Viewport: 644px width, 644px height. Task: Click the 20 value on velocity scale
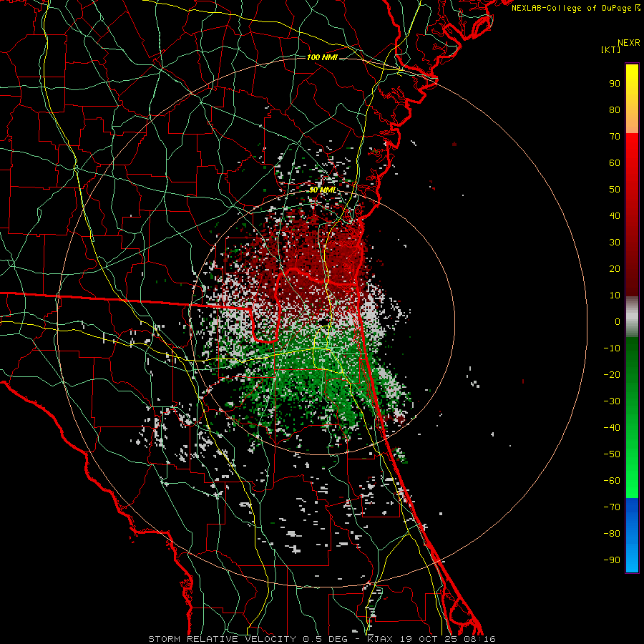615,268
